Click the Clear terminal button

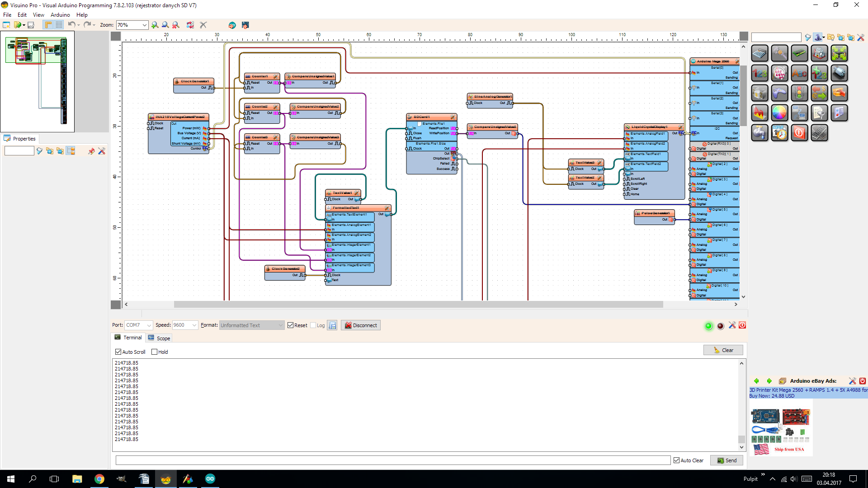tap(723, 350)
